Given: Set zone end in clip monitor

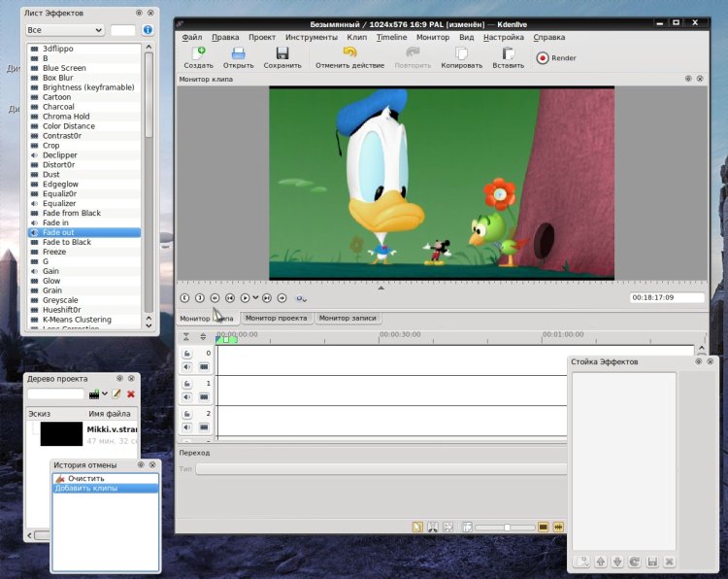Looking at the screenshot, I should click(200, 298).
